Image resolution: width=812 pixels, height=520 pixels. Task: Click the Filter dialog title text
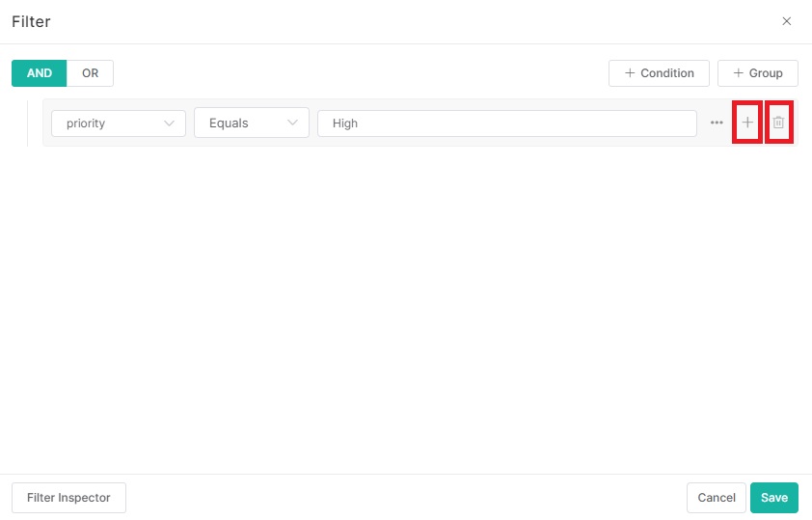tap(31, 21)
